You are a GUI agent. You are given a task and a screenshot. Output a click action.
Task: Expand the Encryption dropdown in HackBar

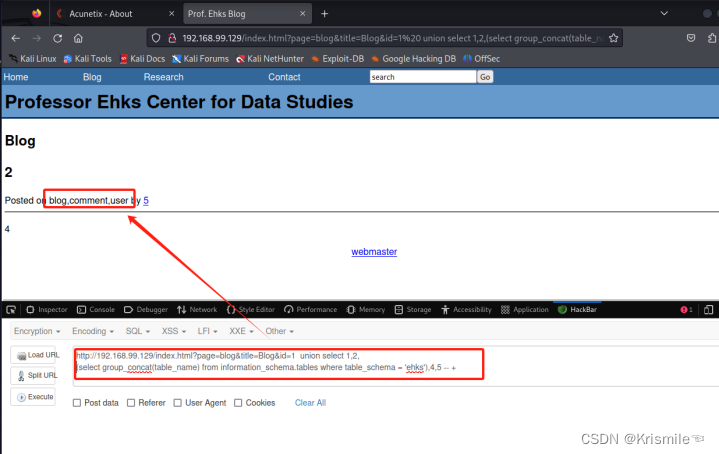tap(37, 331)
